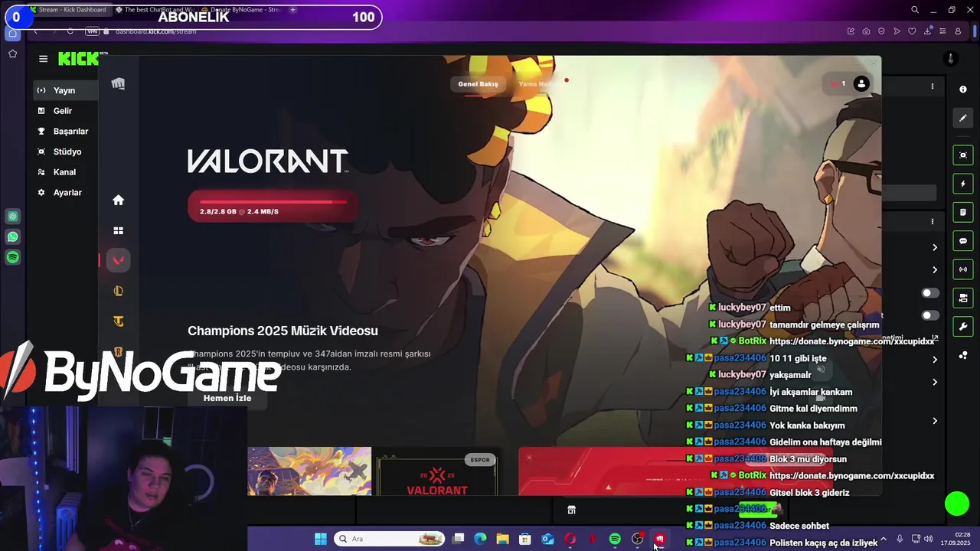Open the Valorant rewards counter in Riot header
The image size is (980, 551).
838,83
